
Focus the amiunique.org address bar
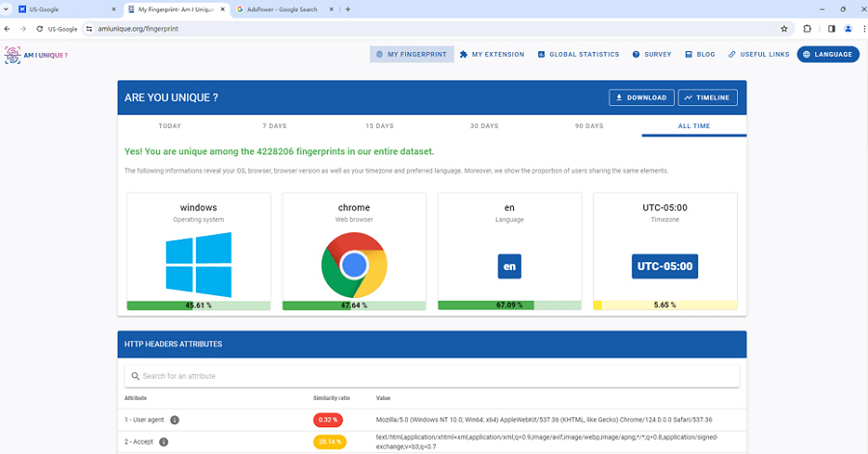tap(435, 29)
